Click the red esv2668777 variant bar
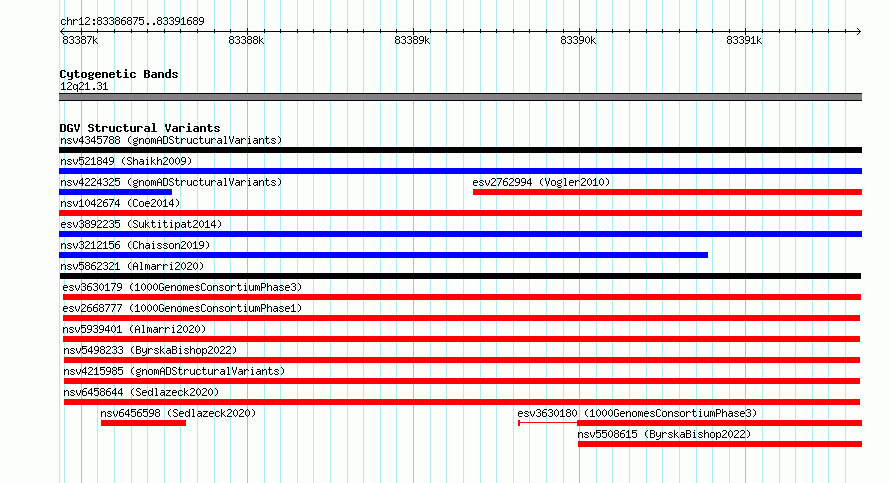This screenshot has width=890, height=483. pos(461,318)
